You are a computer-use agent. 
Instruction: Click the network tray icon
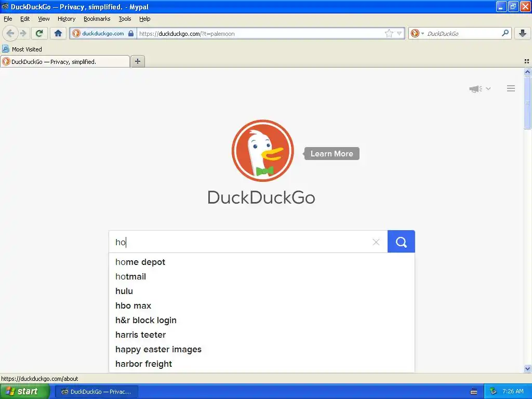493,392
